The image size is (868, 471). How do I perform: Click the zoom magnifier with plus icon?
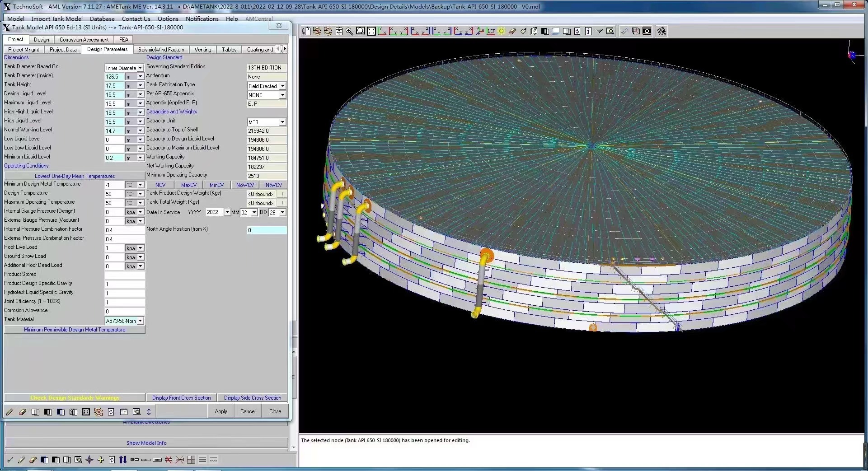[x=349, y=31]
